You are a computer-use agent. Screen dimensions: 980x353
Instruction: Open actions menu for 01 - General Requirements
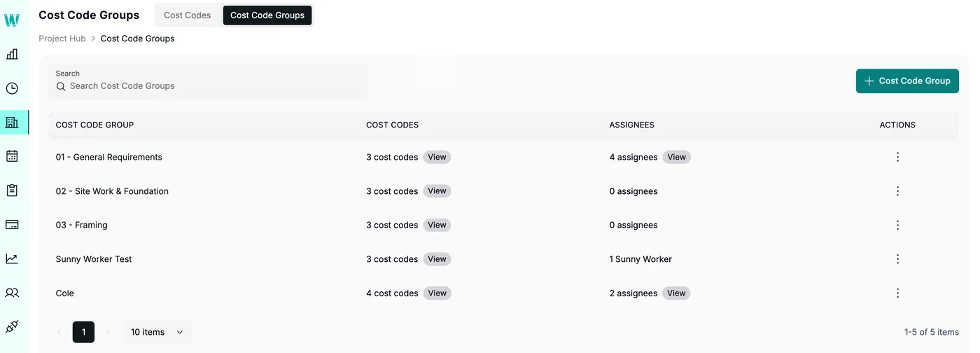[897, 157]
